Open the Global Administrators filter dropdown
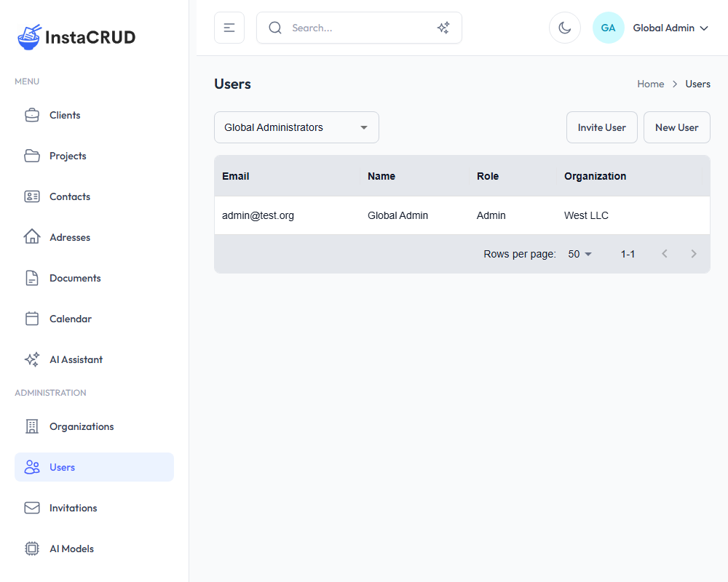 (296, 127)
